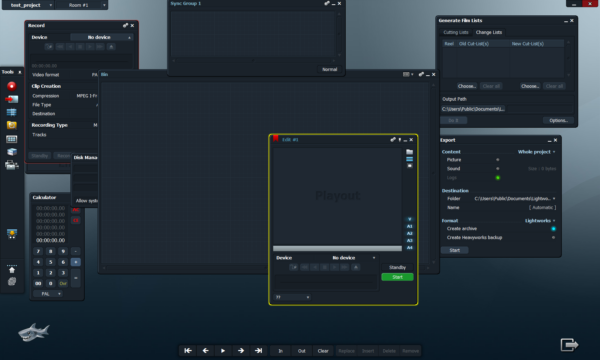Click the fingerprint icon in Tools panel
Screen dimensions: 600x360
coord(12,282)
